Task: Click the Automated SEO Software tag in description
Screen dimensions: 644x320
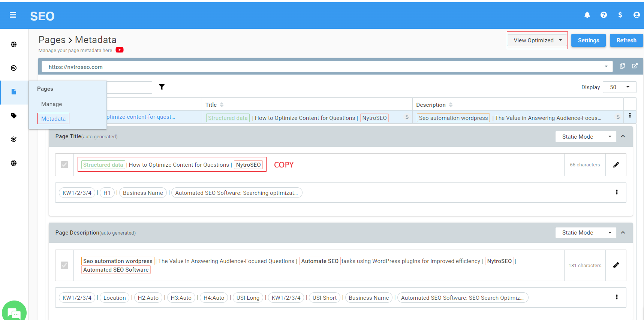Action: click(x=116, y=270)
